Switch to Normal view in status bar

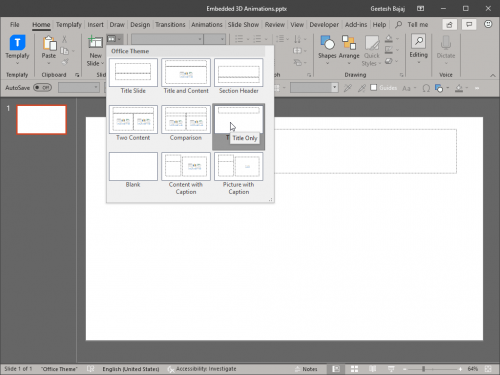pos(336,369)
